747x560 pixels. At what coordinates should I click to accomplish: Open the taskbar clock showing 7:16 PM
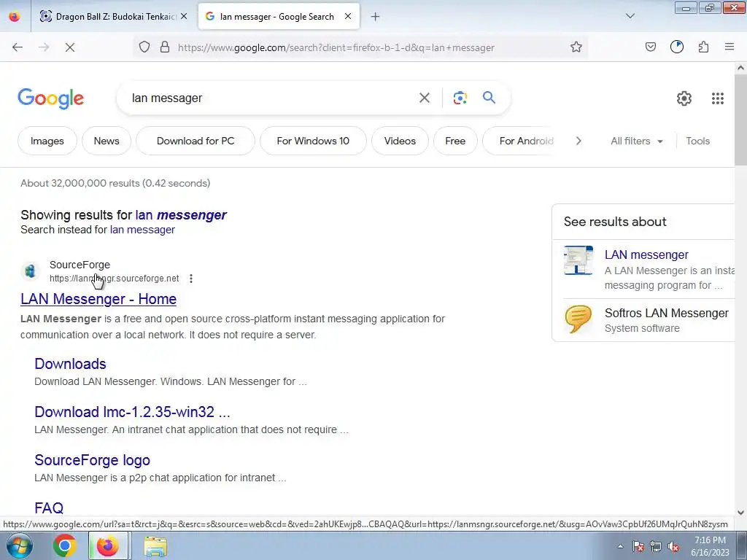point(710,546)
